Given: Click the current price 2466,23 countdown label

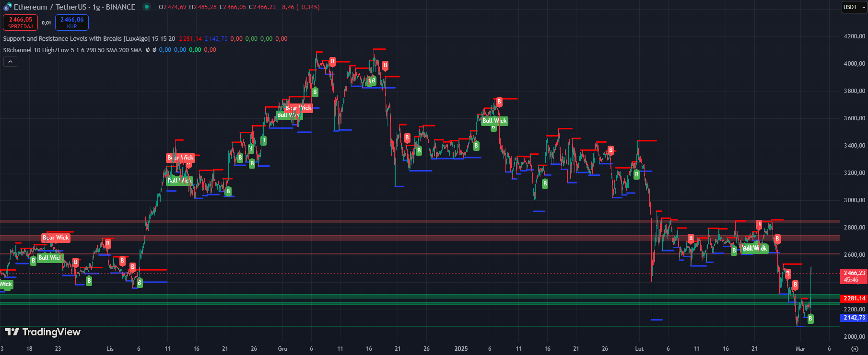Looking at the screenshot, I should tap(854, 276).
